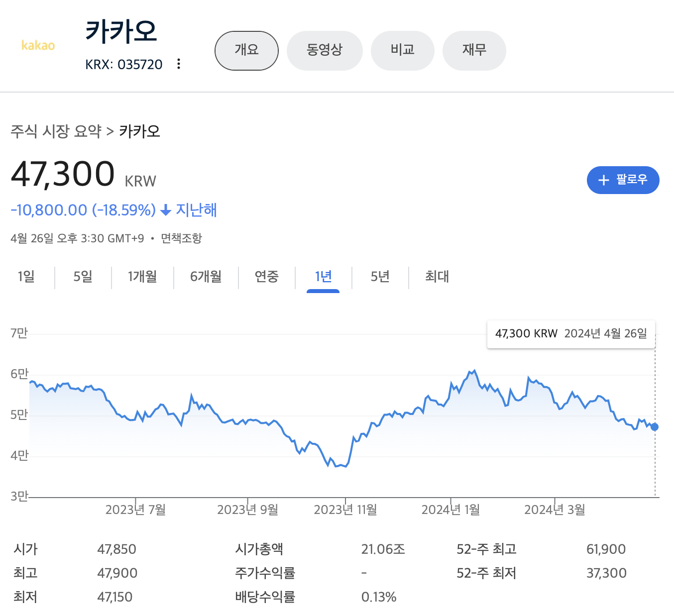Show the 1개월 chart range
674x616 pixels.
click(x=142, y=277)
